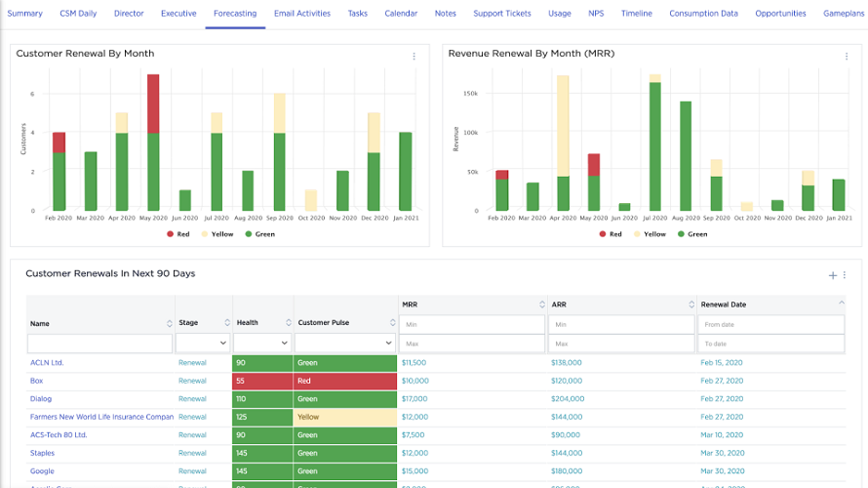Screen dimensions: 868x488
Task: Sort table by Name column arrows
Action: click(x=170, y=323)
